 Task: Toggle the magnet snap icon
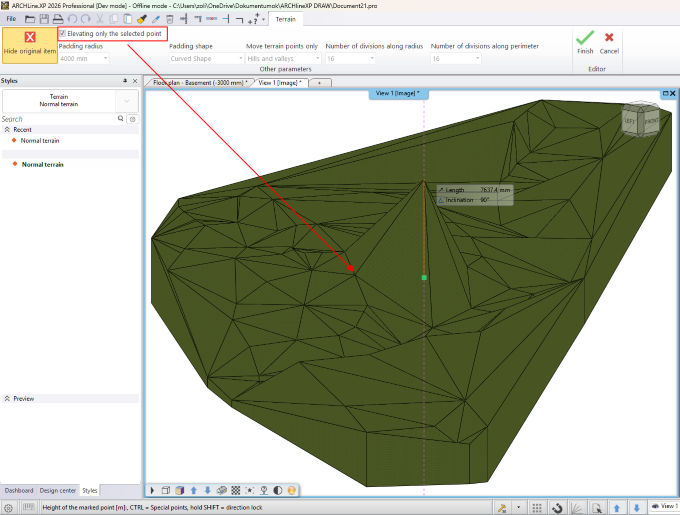point(557,508)
